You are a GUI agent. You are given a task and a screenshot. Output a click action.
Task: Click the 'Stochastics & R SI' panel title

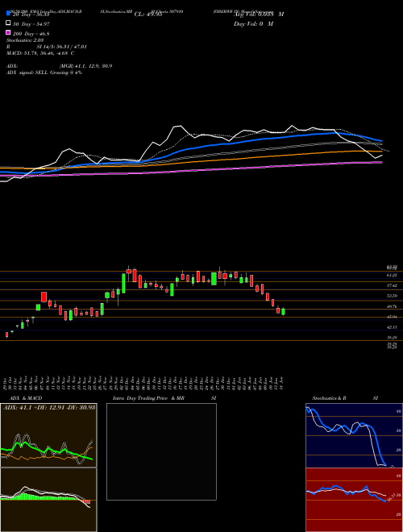pos(345,398)
